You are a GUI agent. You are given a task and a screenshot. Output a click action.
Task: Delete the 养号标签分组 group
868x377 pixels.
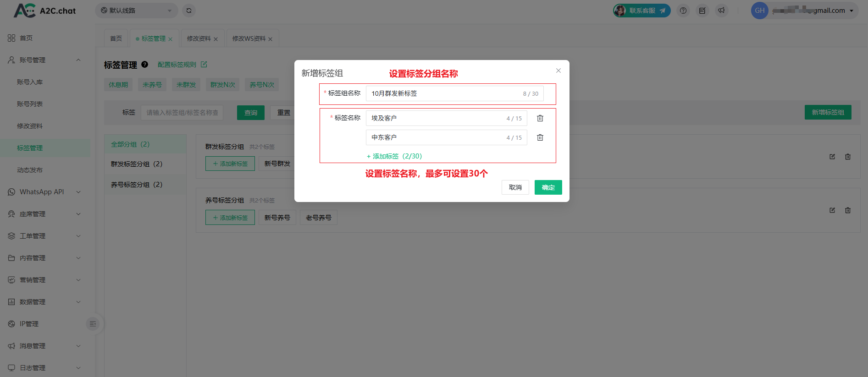click(848, 210)
